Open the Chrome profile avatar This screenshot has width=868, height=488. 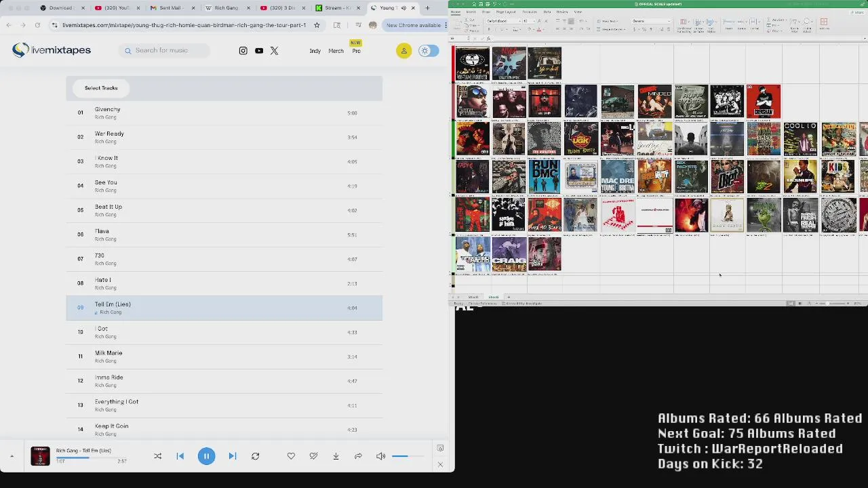click(372, 25)
